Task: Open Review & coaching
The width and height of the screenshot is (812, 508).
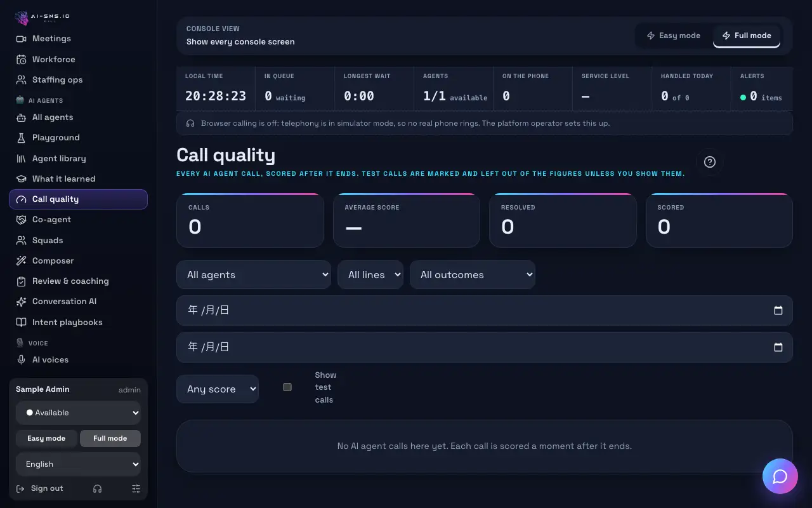Action: (x=78, y=281)
